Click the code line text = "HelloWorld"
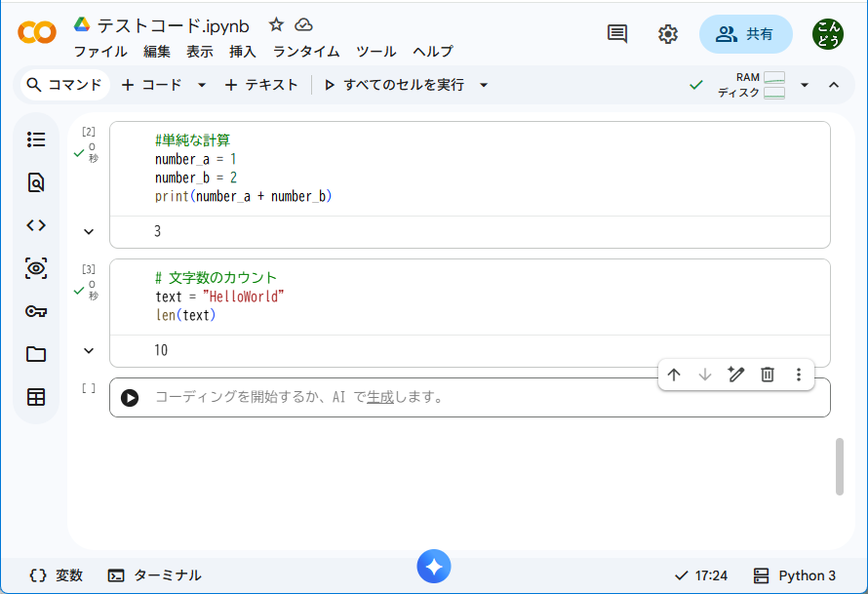 219,297
